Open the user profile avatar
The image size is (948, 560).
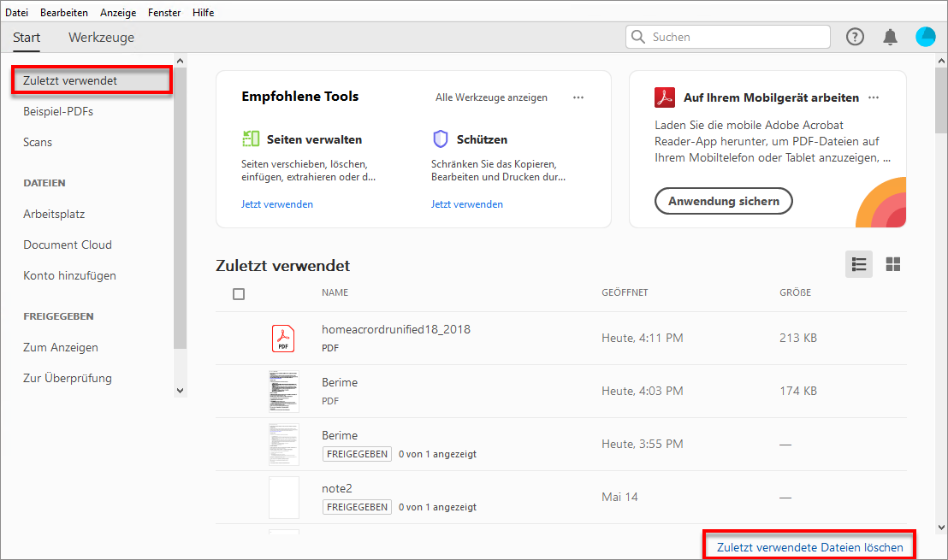pos(926,37)
